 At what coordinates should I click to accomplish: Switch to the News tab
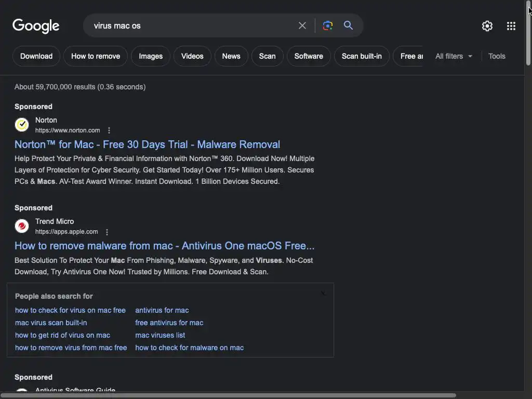(x=231, y=56)
